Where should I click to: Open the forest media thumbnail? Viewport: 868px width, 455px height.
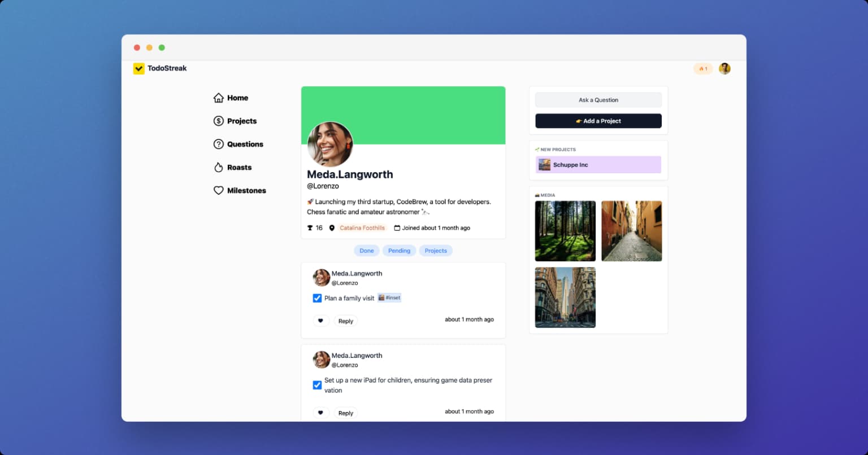coord(565,231)
